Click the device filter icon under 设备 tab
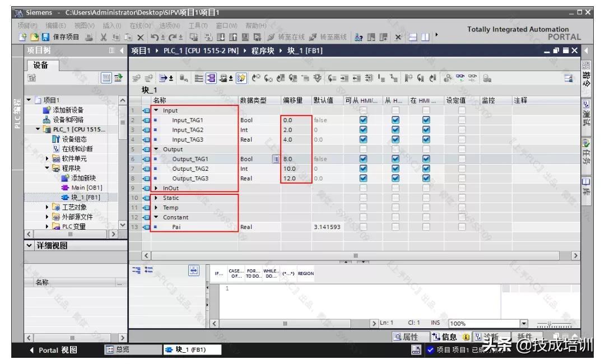 (x=31, y=78)
